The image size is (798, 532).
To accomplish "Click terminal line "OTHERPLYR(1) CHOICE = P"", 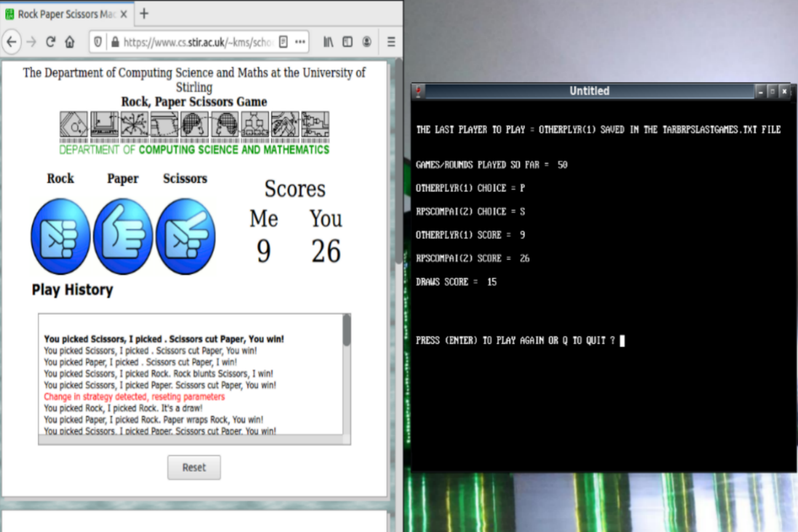I will click(x=471, y=188).
